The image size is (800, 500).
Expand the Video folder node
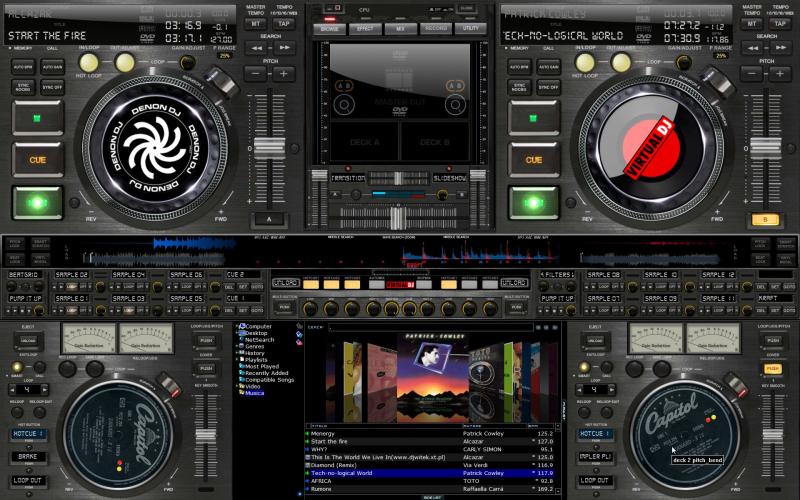(237, 386)
